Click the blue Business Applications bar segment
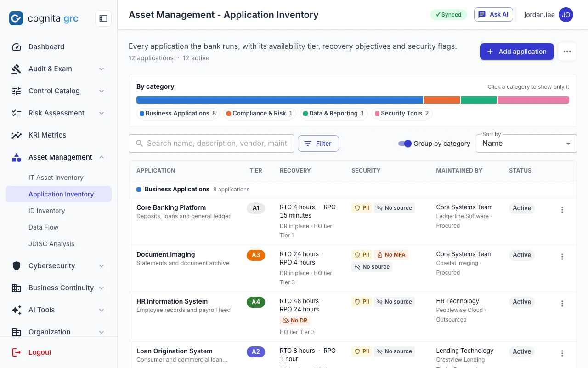Viewport: 588px width, 368px height. coord(280,100)
